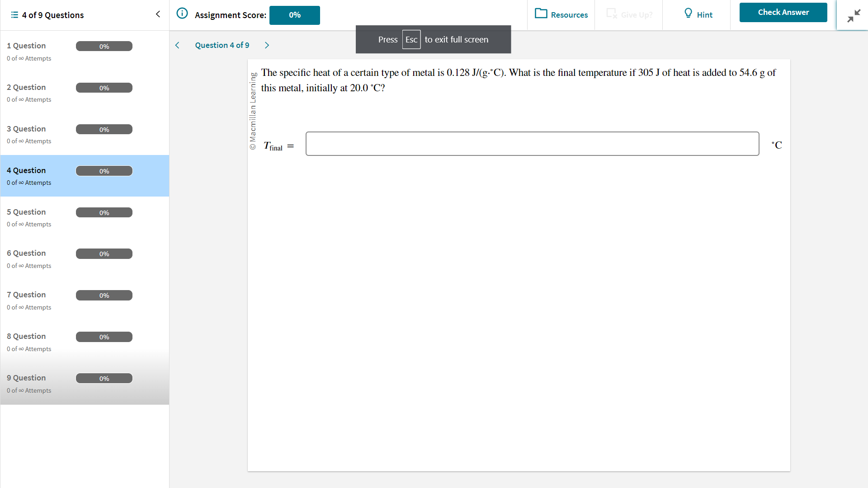Viewport: 868px width, 488px height.
Task: Click the 0% score progress indicator
Action: coord(293,14)
